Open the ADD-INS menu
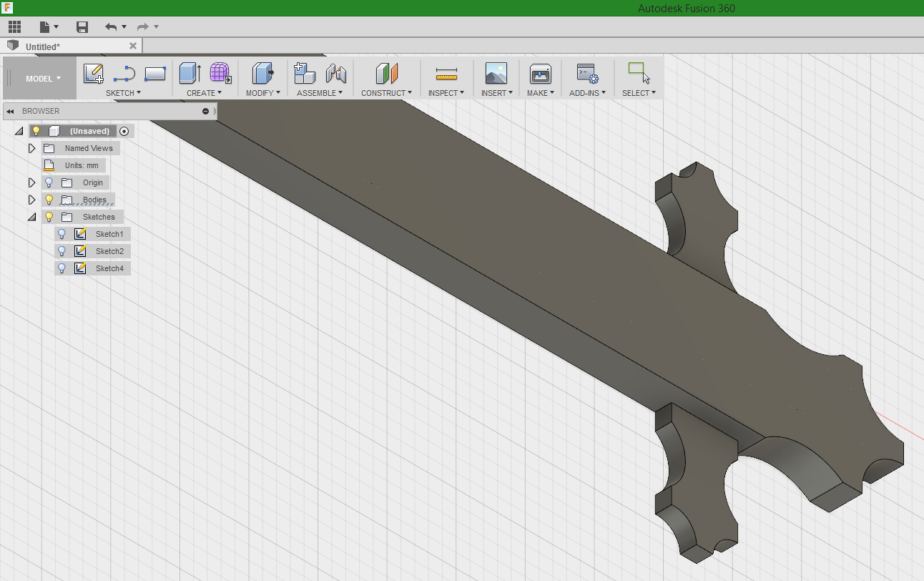Screen dimensions: 924x581 click(x=587, y=93)
